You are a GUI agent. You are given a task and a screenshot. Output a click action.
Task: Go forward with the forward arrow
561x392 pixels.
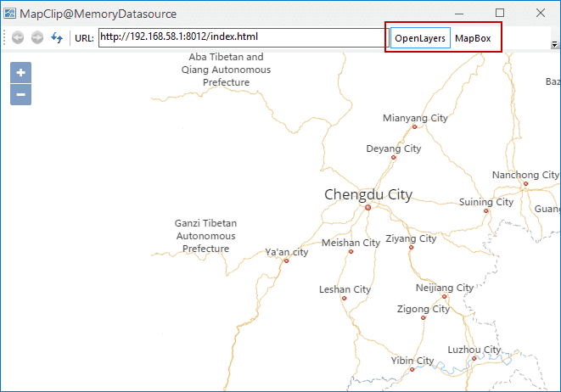37,37
